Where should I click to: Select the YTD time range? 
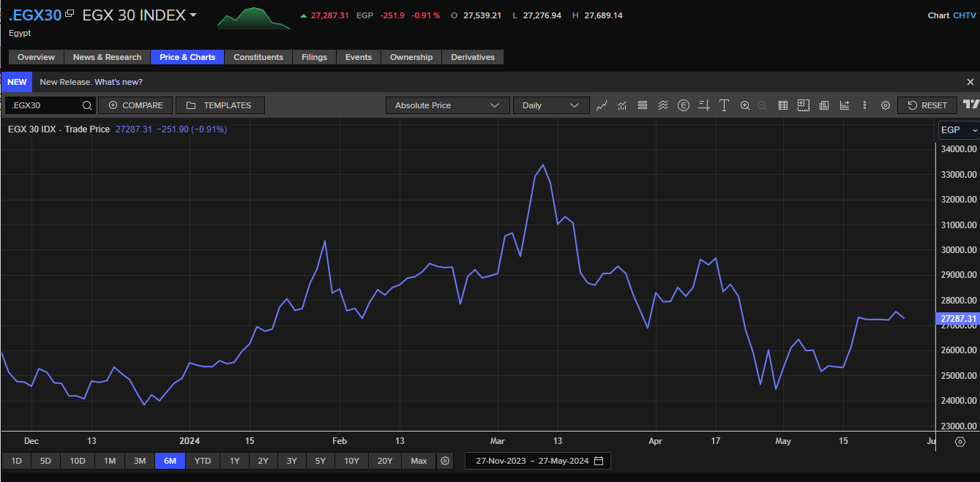[203, 461]
